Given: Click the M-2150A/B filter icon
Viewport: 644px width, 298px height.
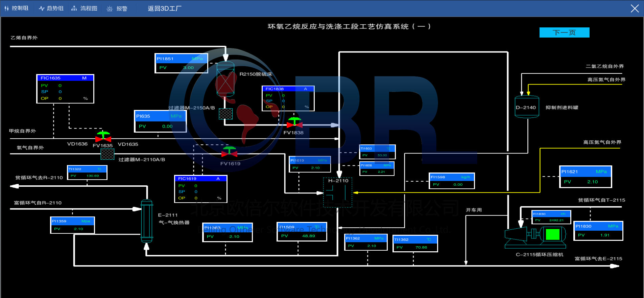Looking at the screenshot, I should [x=225, y=114].
